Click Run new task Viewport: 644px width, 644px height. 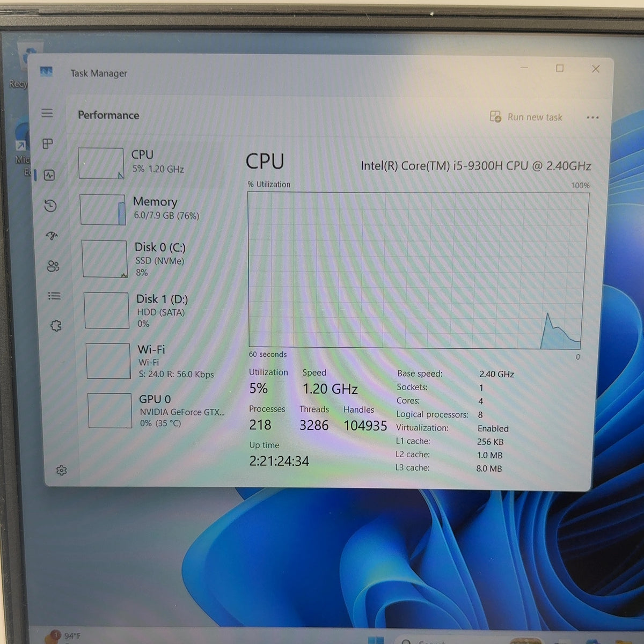tap(526, 117)
